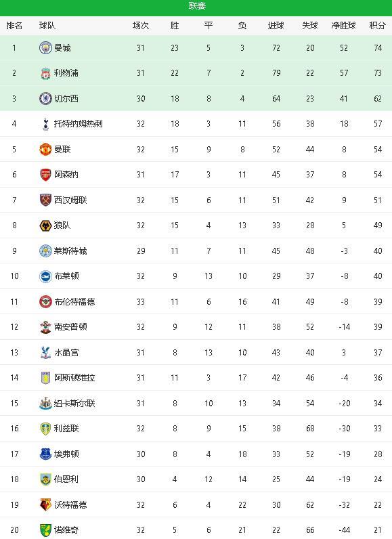This screenshot has height=539, width=392.
Task: Click the Wolves wolf-head logo
Action: 45,225
